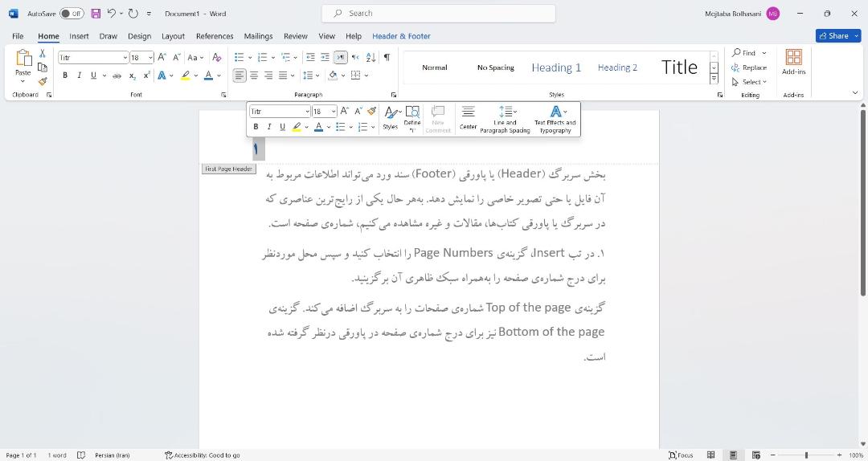Open the ribbon font size dropdown
This screenshot has height=461, width=868.
tap(150, 58)
